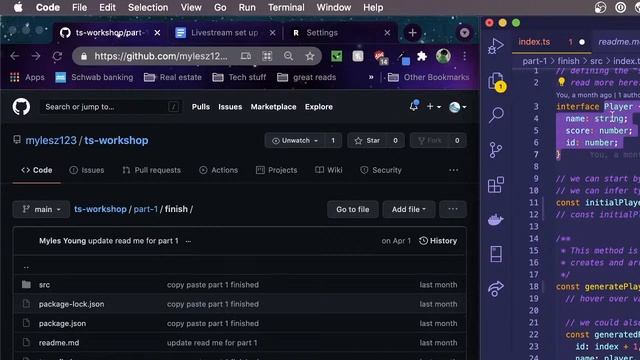Image resolution: width=640 pixels, height=360 pixels.
Task: Open the more options button beside Add file
Action: (453, 209)
